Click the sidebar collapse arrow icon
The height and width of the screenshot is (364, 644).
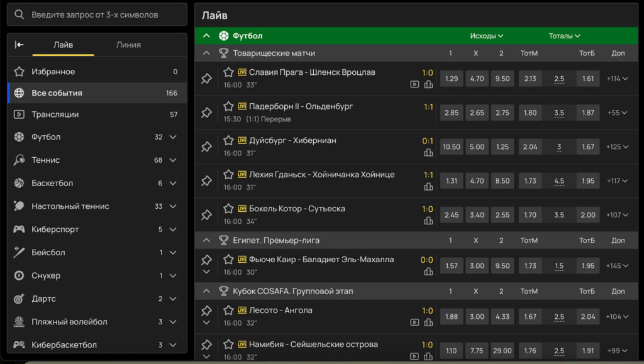pyautogui.click(x=19, y=45)
